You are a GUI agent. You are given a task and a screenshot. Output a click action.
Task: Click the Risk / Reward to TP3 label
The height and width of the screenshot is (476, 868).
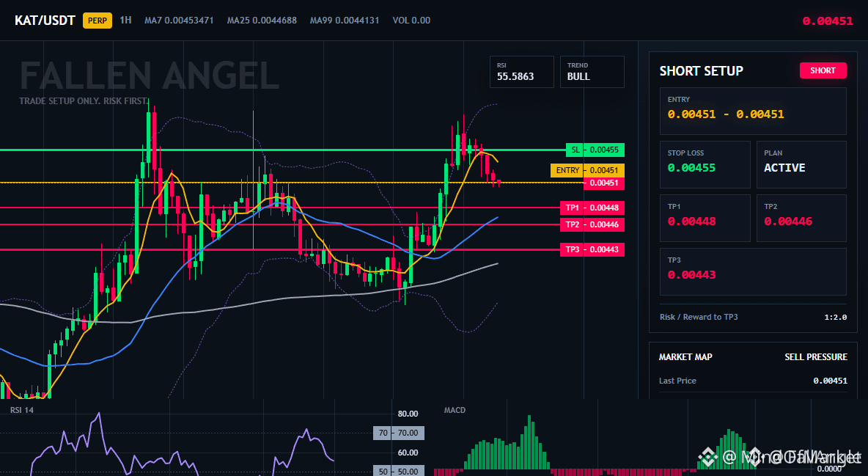pos(699,317)
